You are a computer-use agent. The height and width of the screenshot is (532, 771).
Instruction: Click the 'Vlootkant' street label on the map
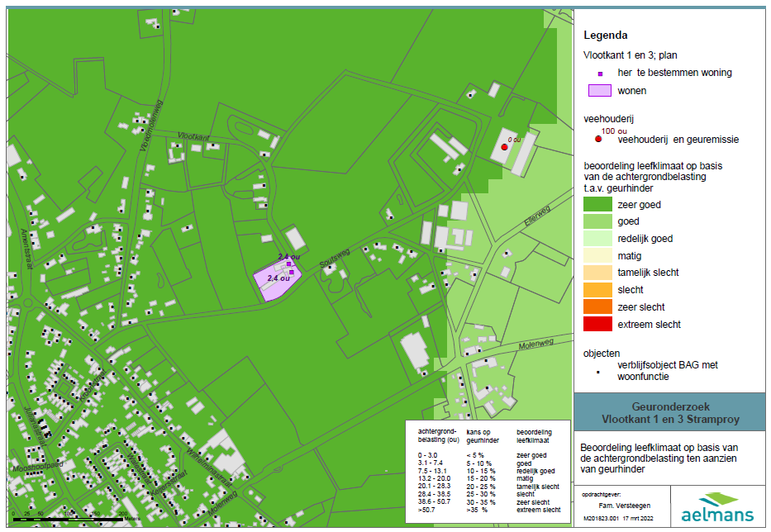click(x=193, y=136)
